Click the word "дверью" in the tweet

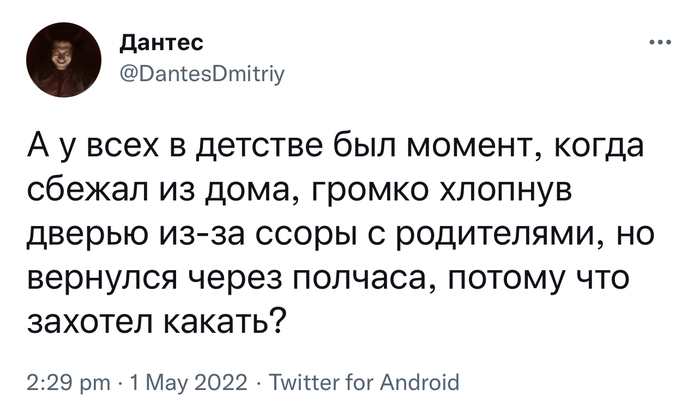pyautogui.click(x=82, y=234)
